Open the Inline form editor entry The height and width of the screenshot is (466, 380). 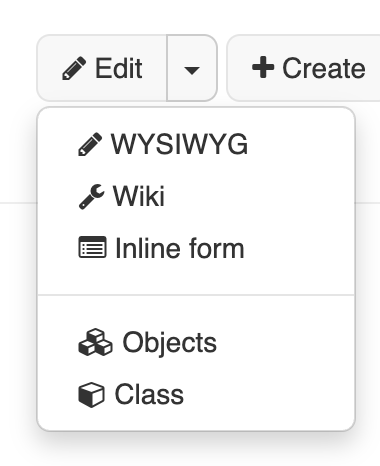[196, 248]
